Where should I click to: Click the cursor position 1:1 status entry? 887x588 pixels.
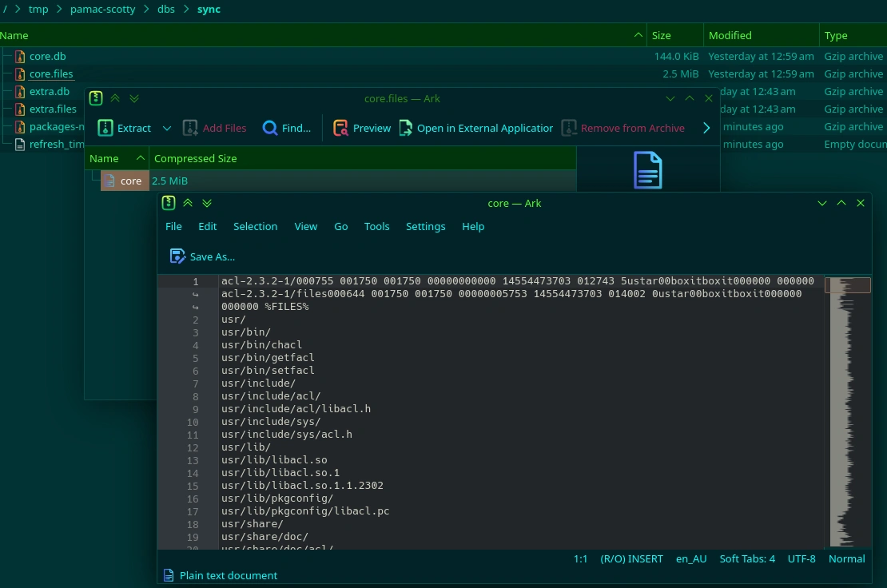click(x=580, y=559)
